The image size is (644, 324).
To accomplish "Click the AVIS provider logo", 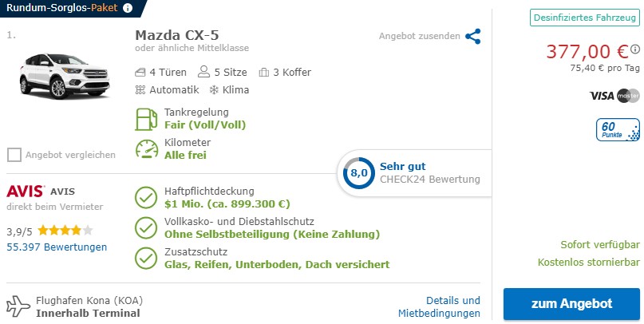I will [x=26, y=191].
